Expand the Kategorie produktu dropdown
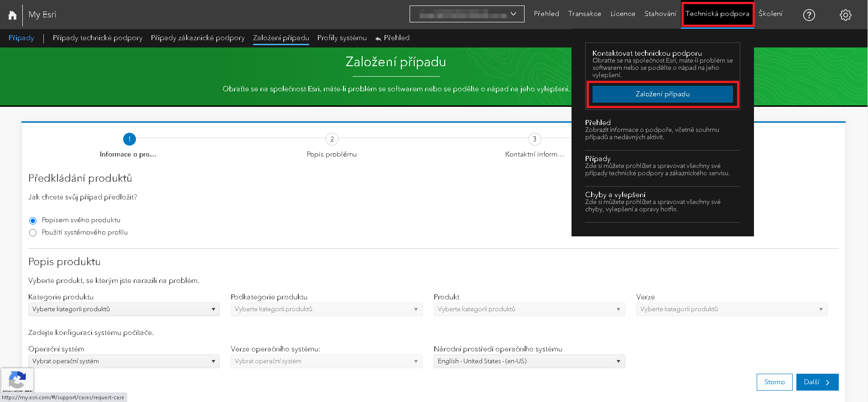Viewport: 868px width, 402px height. [x=124, y=309]
